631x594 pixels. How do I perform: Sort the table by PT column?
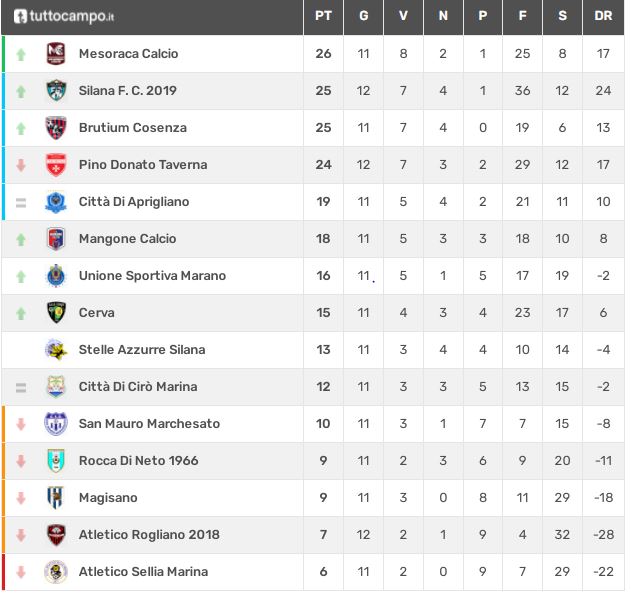tap(324, 16)
